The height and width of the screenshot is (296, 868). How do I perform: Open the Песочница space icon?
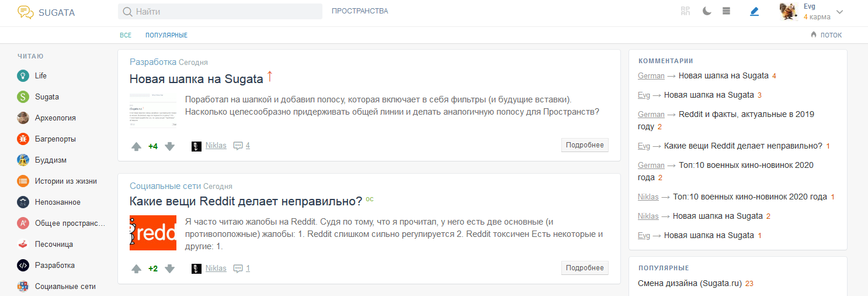pyautogui.click(x=23, y=244)
